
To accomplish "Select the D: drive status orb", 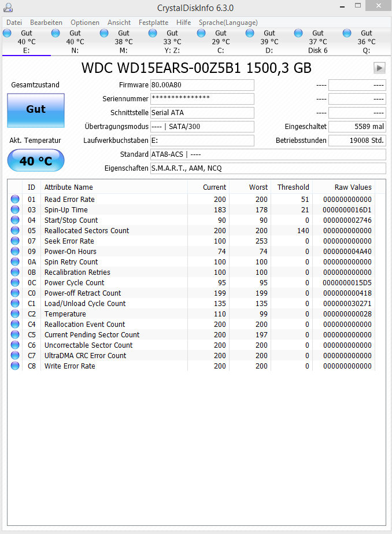I will 250,33.
